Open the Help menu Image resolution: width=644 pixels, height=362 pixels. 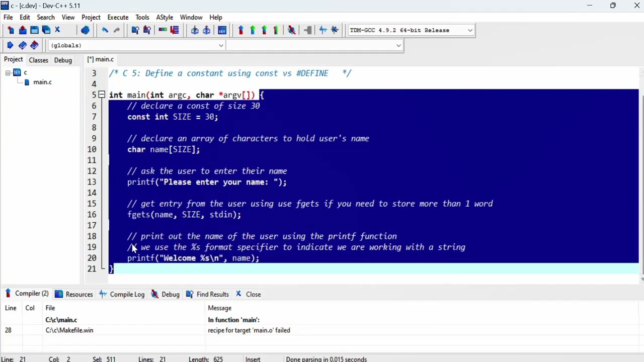point(215,17)
